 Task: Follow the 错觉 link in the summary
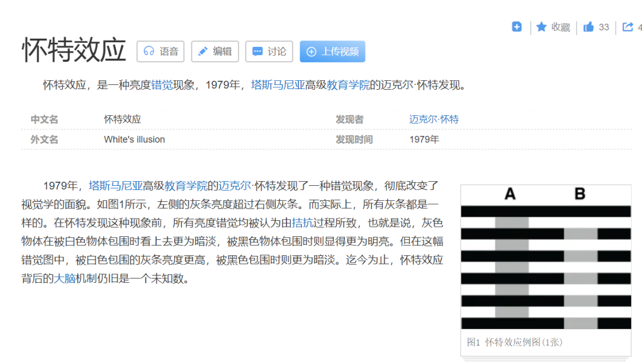pyautogui.click(x=162, y=85)
